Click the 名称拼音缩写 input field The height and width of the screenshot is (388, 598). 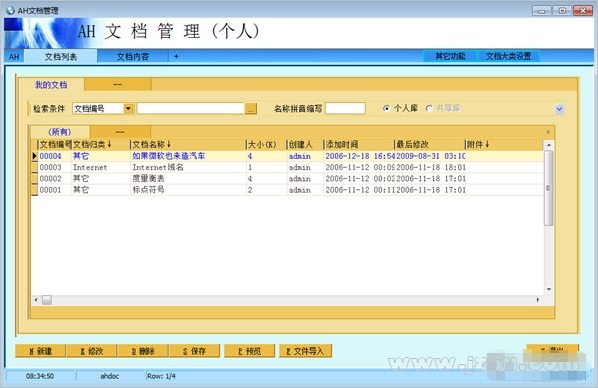[x=345, y=108]
